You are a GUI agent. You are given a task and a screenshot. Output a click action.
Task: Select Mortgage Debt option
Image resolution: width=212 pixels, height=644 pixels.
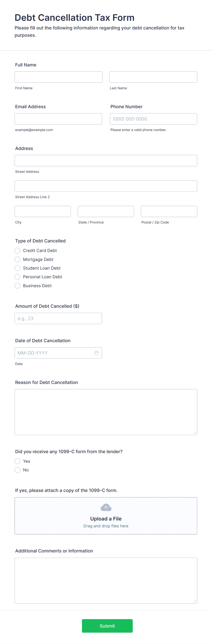click(17, 259)
